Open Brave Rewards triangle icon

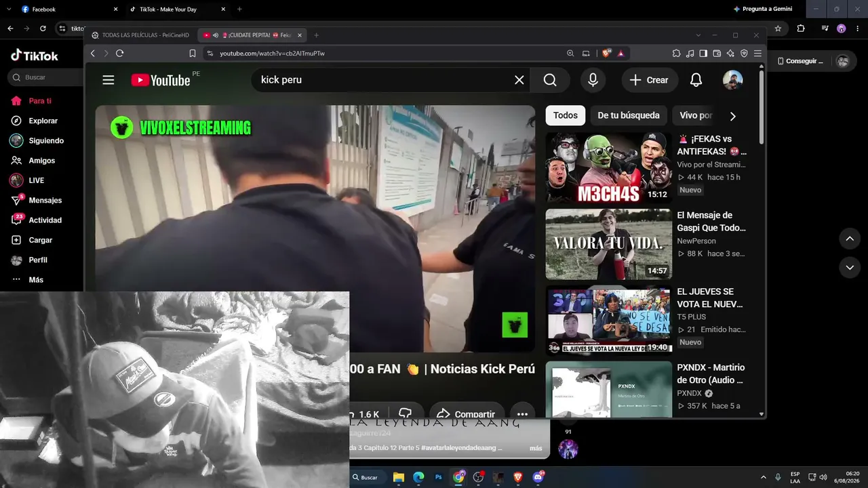[x=620, y=54]
